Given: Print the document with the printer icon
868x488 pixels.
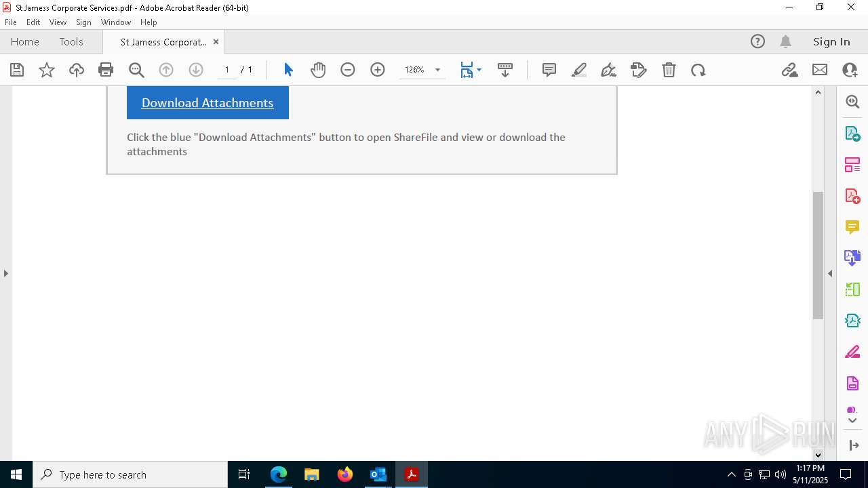Looking at the screenshot, I should 106,70.
